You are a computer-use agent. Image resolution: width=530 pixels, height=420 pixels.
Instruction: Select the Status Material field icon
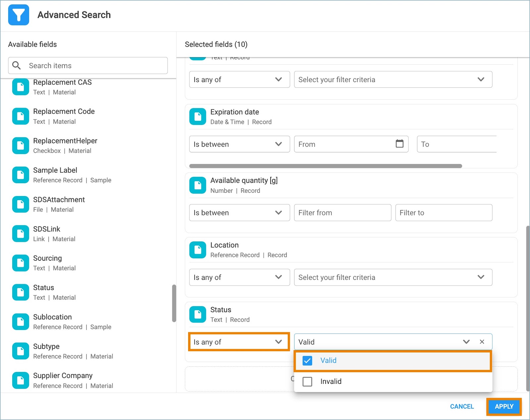click(21, 292)
